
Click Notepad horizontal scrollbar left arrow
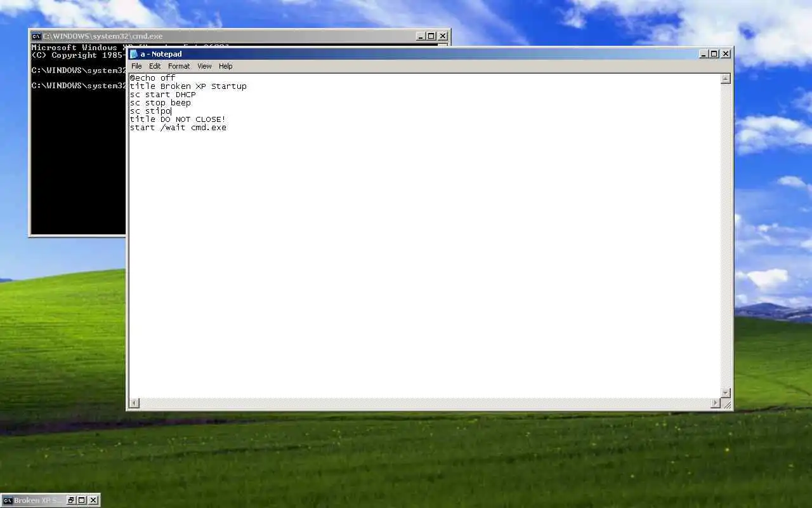coord(134,403)
